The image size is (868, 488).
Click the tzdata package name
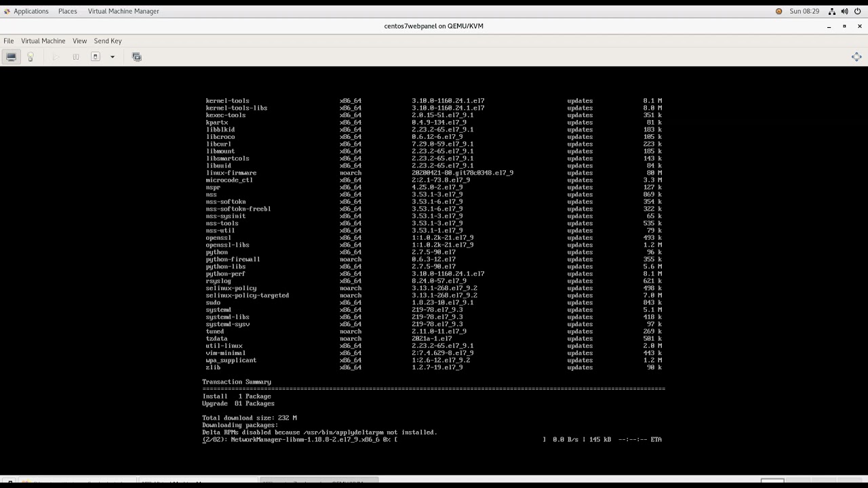point(217,338)
